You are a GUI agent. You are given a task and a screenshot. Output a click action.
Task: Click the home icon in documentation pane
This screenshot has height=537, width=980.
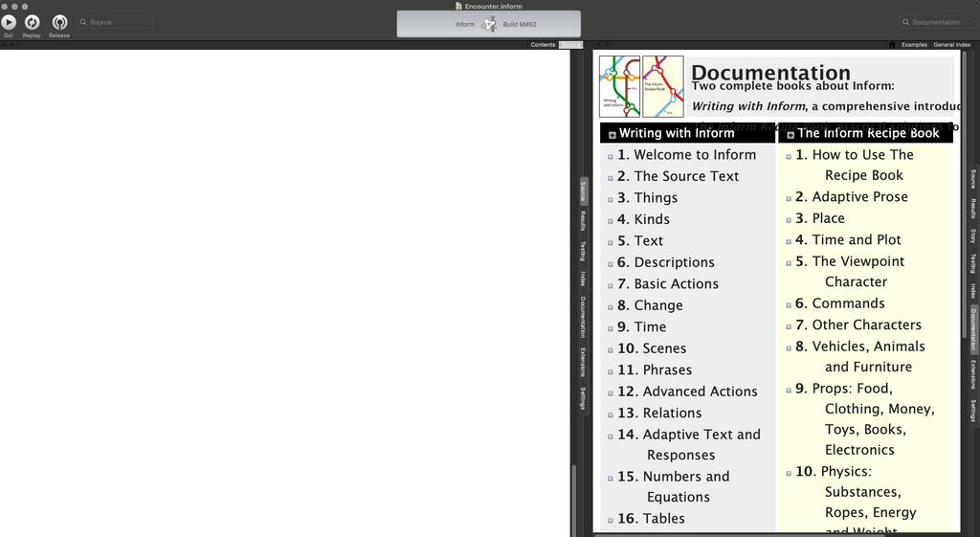point(892,45)
